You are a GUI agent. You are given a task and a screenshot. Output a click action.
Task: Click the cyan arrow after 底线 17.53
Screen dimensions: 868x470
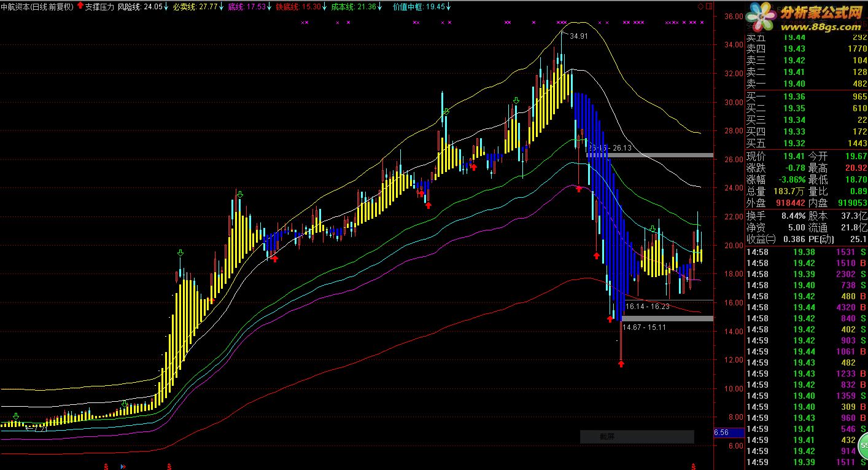[x=270, y=7]
